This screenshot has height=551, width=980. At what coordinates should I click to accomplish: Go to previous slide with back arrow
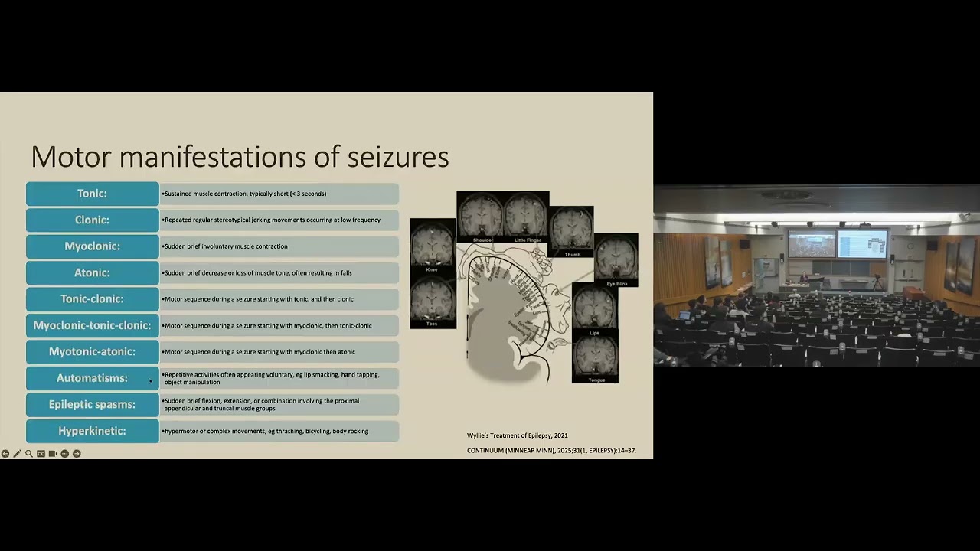coord(5,454)
